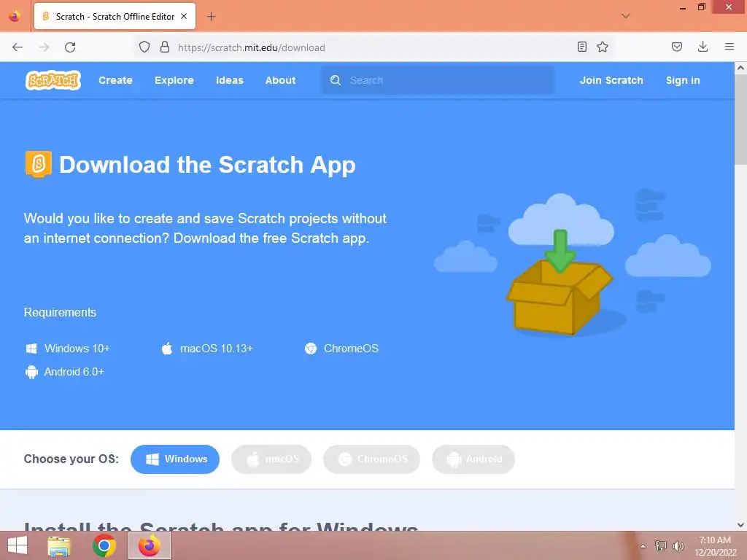The height and width of the screenshot is (560, 747).
Task: Click the browser Back arrow
Action: point(18,47)
